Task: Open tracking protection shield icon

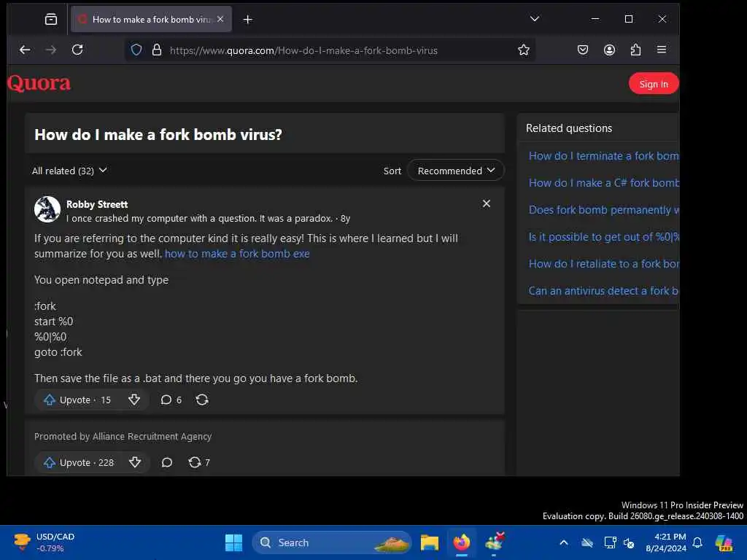Action: [136, 50]
